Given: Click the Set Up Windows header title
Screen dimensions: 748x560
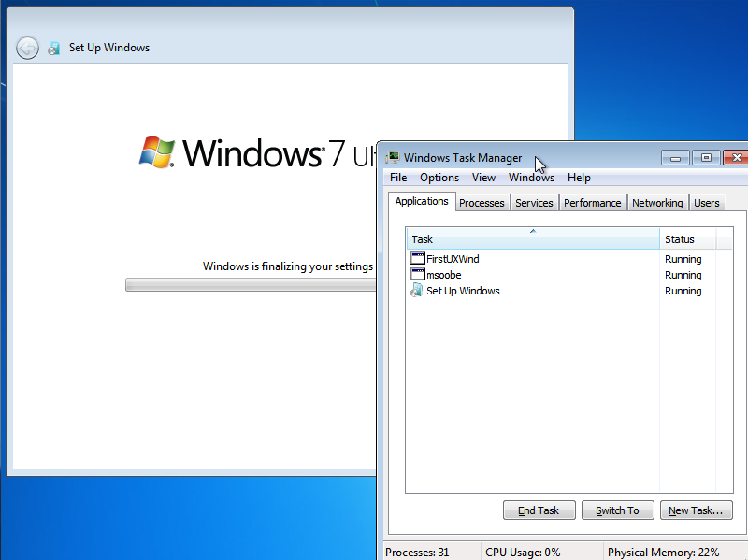Looking at the screenshot, I should coord(109,48).
